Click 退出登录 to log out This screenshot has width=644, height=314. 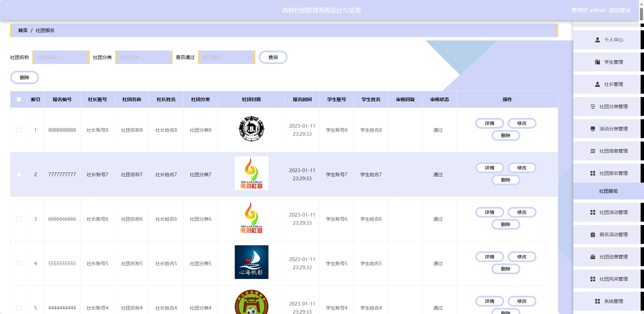click(620, 10)
